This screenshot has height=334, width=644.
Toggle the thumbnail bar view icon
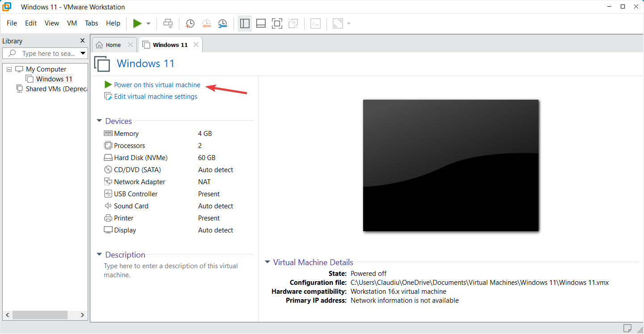[x=261, y=23]
